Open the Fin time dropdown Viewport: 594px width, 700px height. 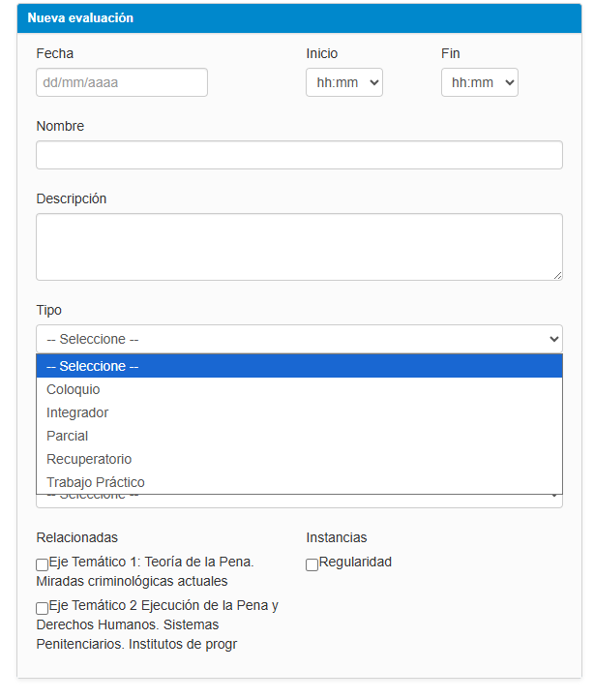(480, 82)
